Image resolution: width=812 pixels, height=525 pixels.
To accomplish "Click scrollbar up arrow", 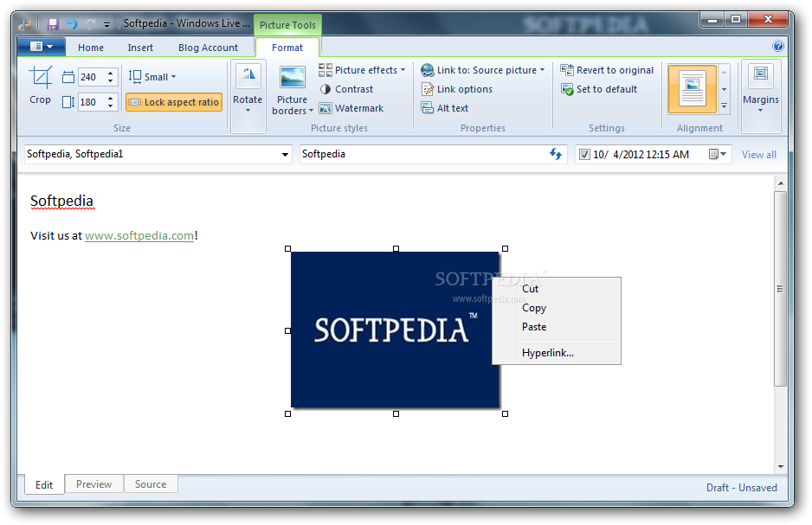I will coord(781,183).
